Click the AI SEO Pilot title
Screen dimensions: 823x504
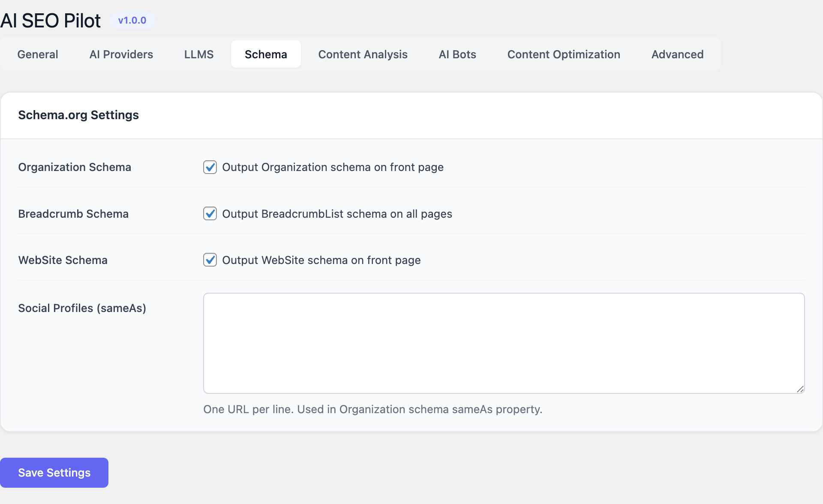51,21
